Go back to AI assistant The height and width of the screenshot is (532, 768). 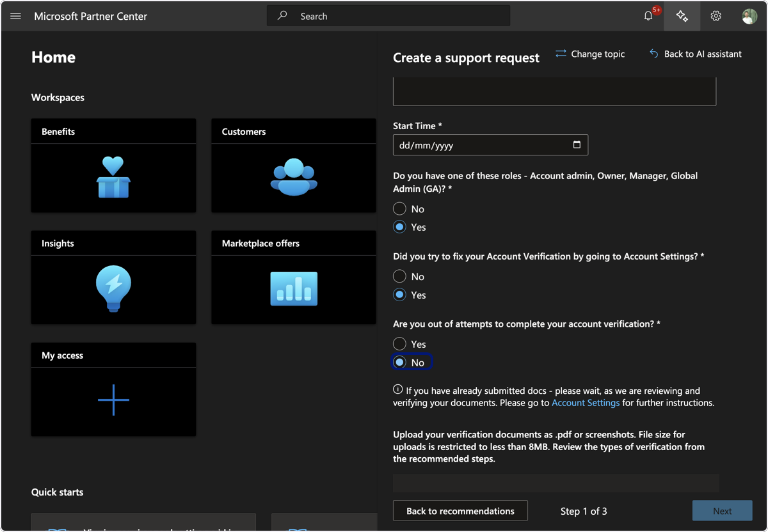pos(696,54)
